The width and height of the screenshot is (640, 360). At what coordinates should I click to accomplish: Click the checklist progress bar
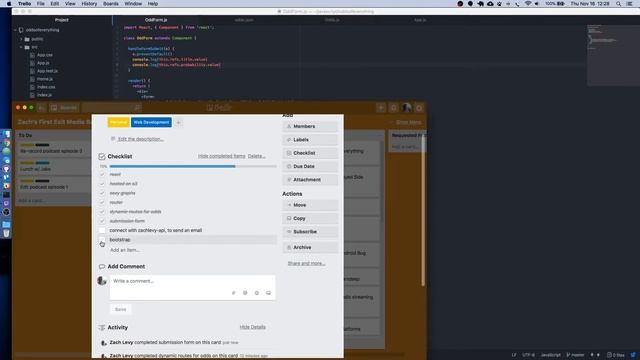coord(193,167)
